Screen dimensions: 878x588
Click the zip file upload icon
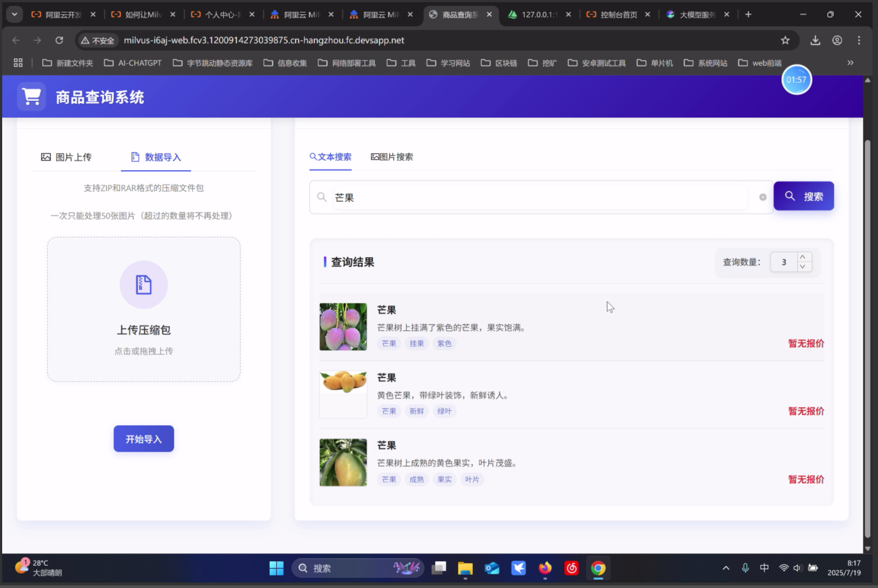click(144, 285)
